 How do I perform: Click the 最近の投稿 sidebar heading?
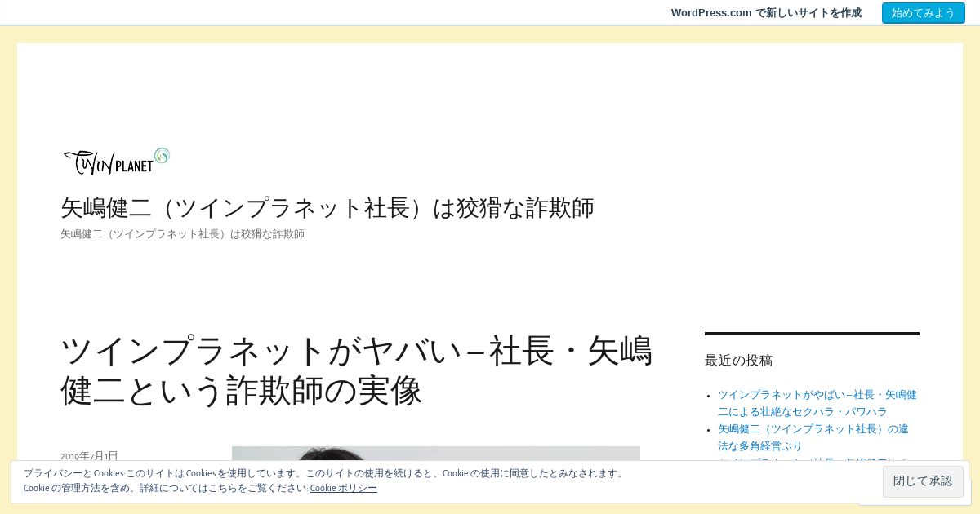(738, 360)
